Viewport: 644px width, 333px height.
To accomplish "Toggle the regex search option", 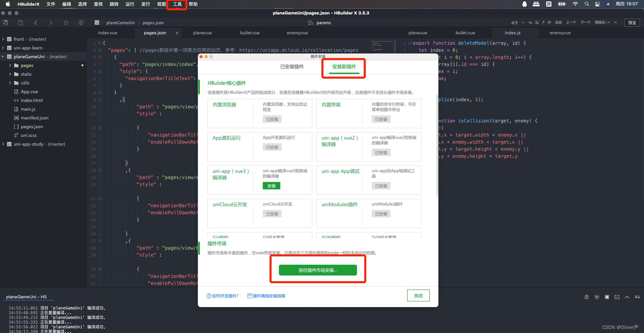I will tap(543, 23).
